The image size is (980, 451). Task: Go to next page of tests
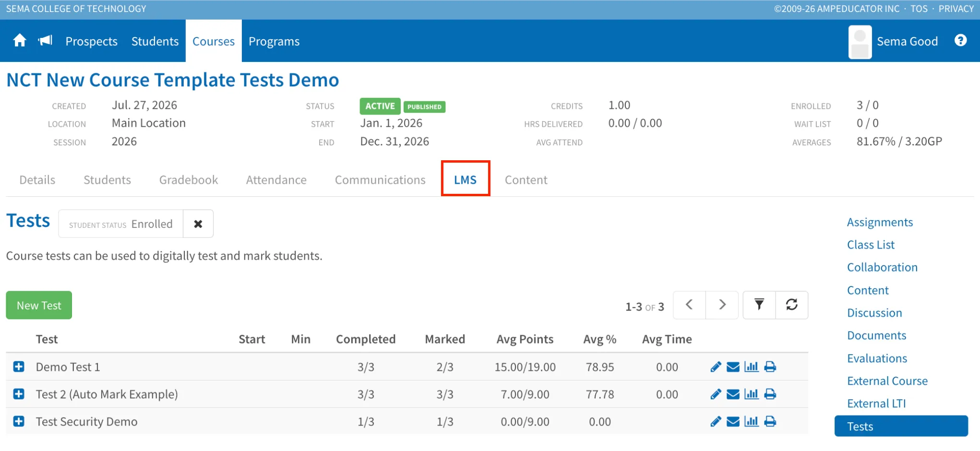[722, 305]
